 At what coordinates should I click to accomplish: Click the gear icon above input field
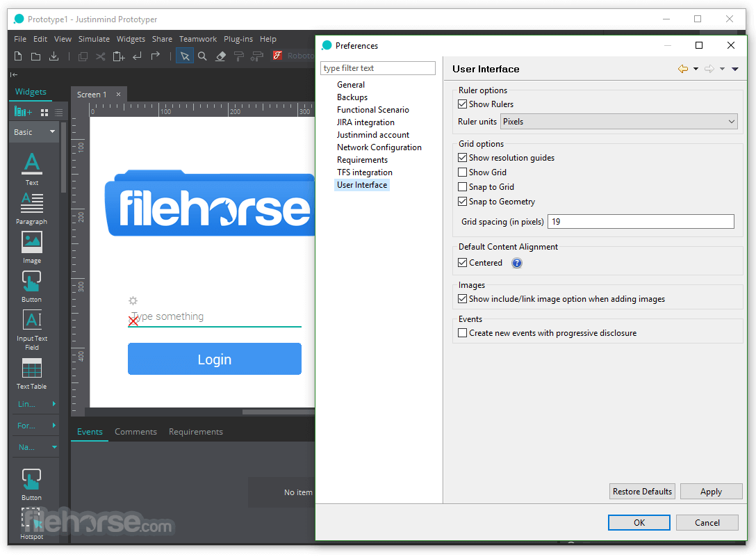click(133, 300)
